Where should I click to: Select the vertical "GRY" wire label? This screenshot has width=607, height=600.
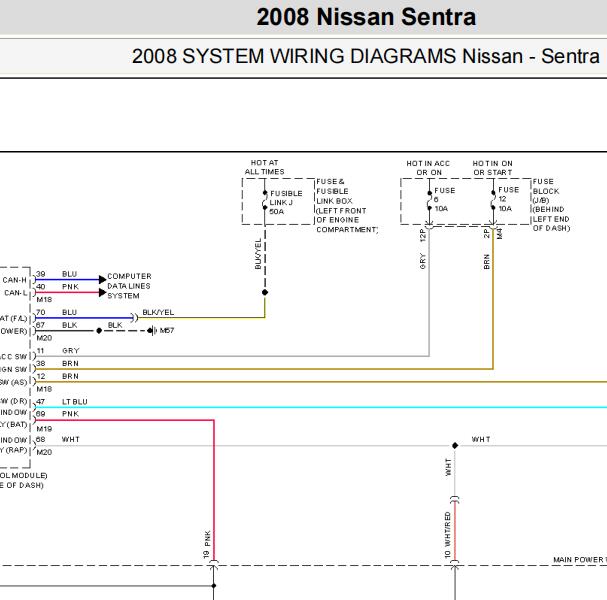(422, 262)
